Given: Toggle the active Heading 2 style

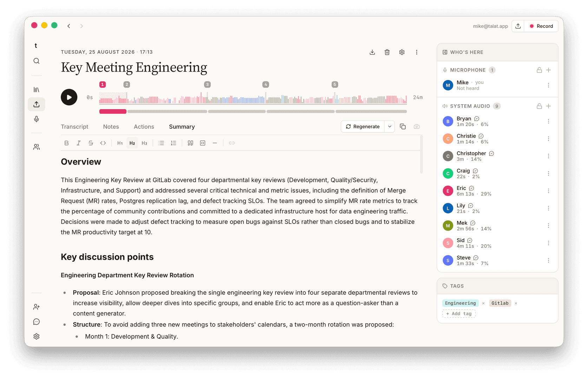Looking at the screenshot, I should pyautogui.click(x=132, y=143).
